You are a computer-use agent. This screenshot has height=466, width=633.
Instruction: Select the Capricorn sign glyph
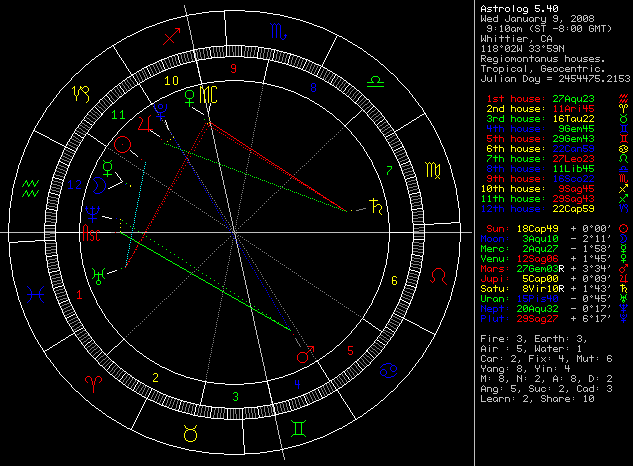pos(80,95)
